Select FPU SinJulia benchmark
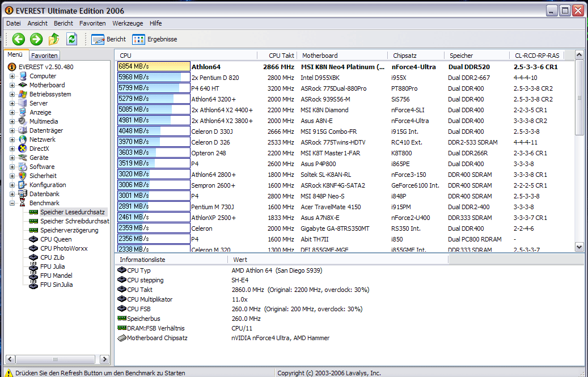 point(57,285)
